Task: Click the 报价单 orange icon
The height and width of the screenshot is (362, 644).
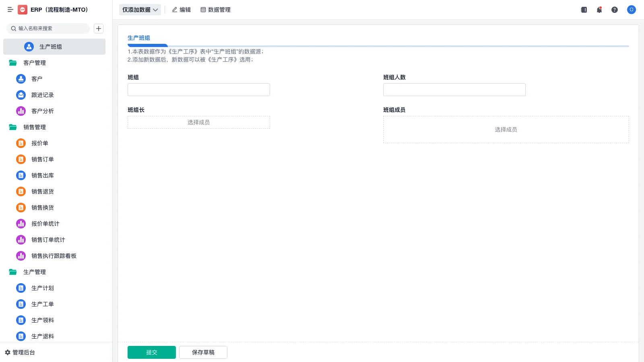Action: [x=21, y=143]
